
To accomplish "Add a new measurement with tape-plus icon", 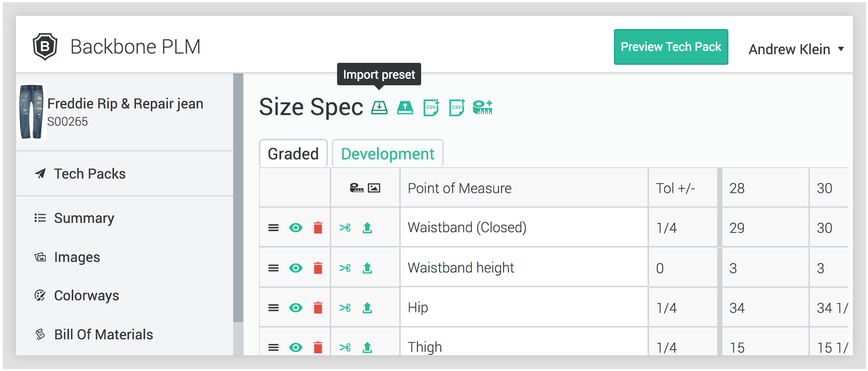I will point(482,108).
